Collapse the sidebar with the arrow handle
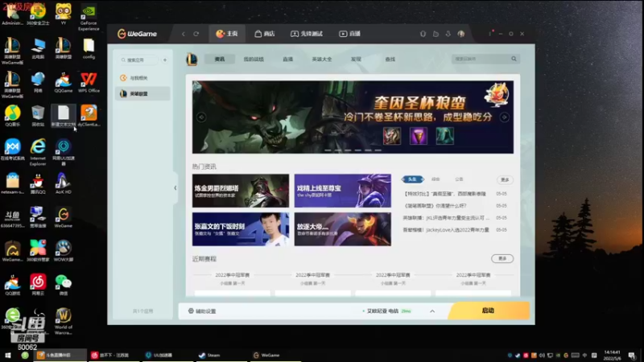 (175, 188)
